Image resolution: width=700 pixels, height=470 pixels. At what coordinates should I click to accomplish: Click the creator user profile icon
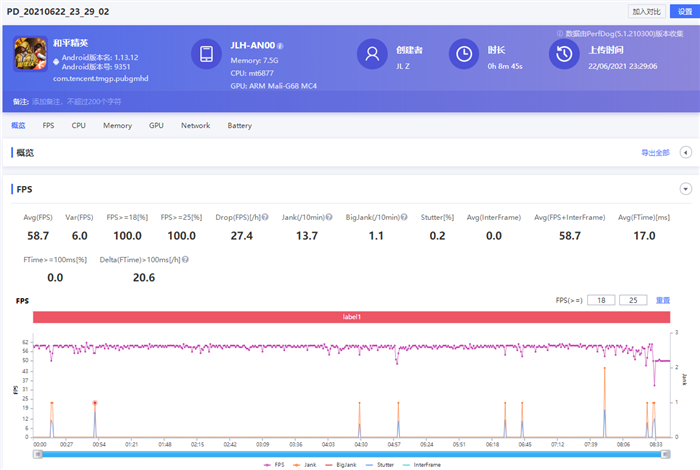click(x=372, y=54)
